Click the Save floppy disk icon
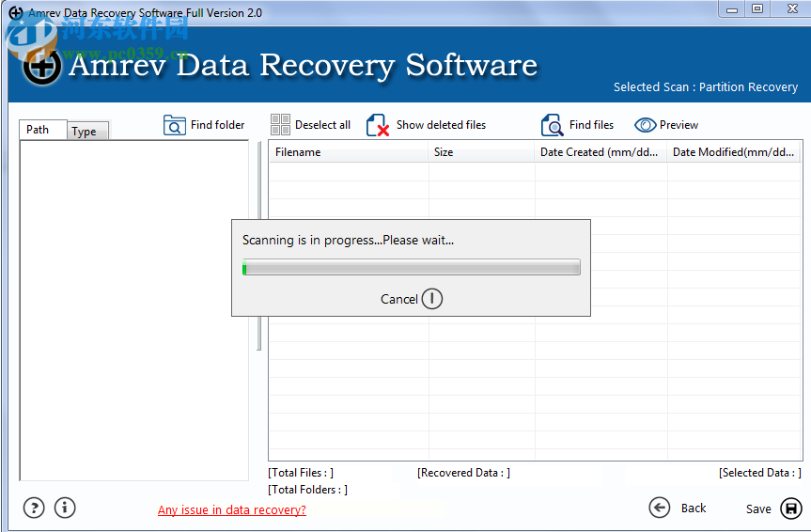This screenshot has height=532, width=811. (791, 509)
